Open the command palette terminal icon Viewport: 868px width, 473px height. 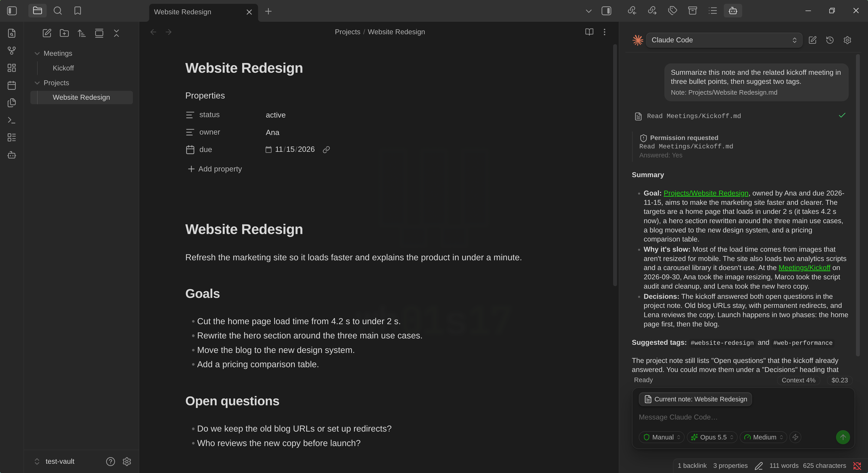coord(12,120)
